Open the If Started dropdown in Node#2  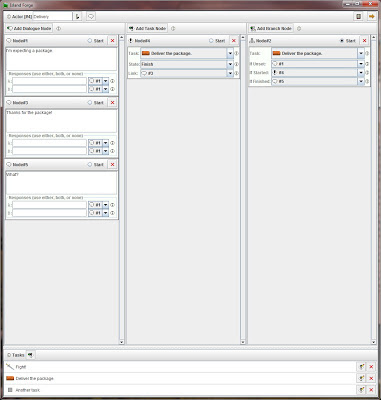pyautogui.click(x=361, y=72)
